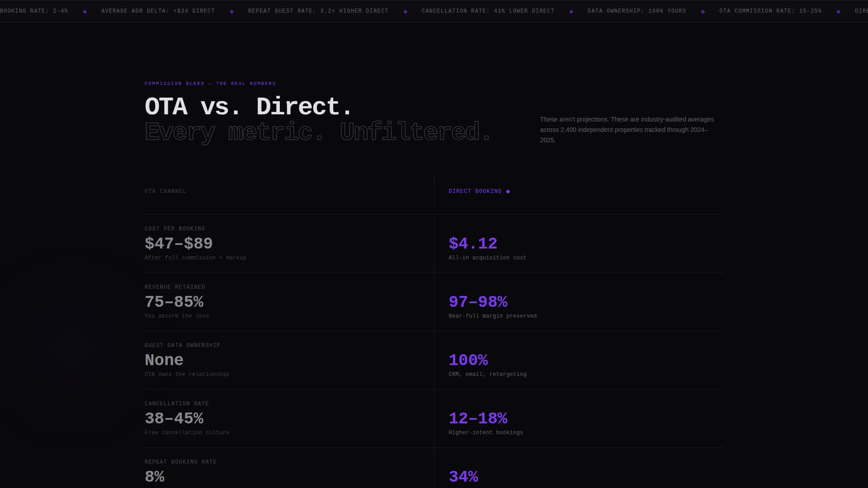
Task: Click the 12–18% direct cancellation rate
Action: (x=478, y=418)
